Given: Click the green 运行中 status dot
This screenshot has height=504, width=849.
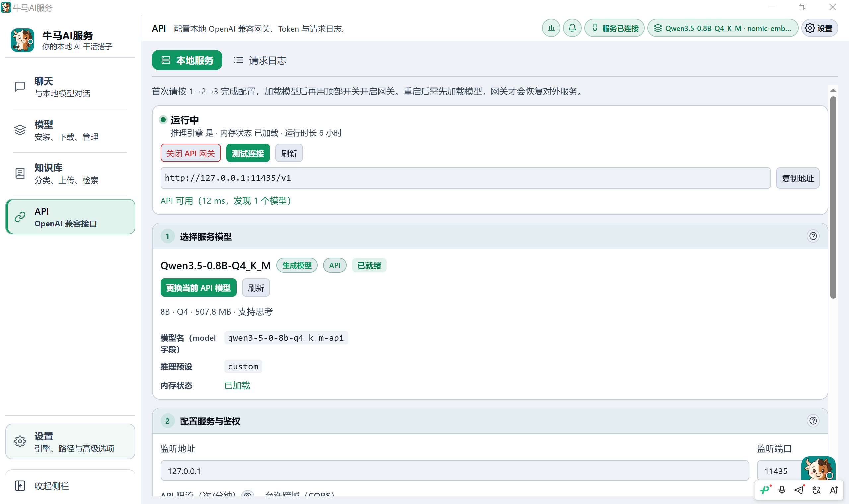Looking at the screenshot, I should (163, 120).
